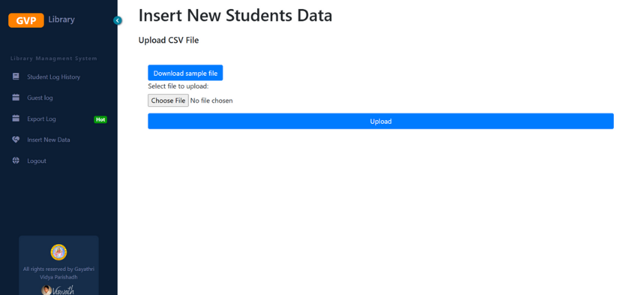Click the Viswath avatar image
The image size is (644, 295).
click(47, 289)
